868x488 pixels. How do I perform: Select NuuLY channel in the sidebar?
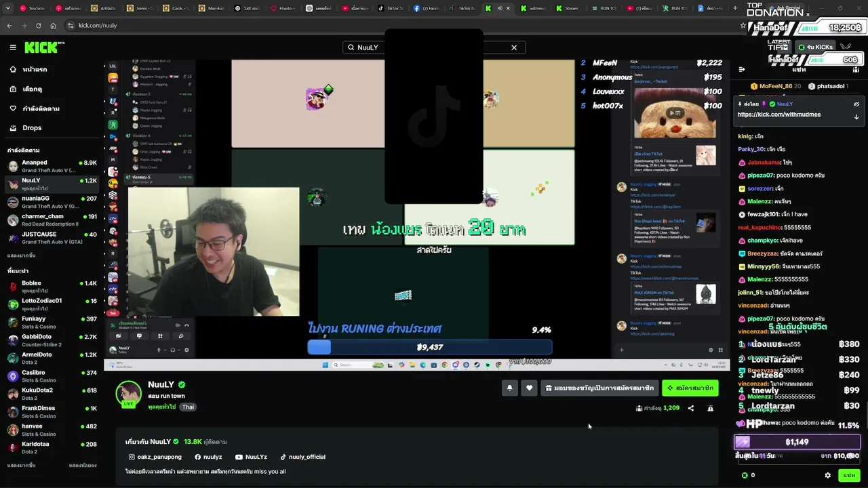click(x=52, y=184)
